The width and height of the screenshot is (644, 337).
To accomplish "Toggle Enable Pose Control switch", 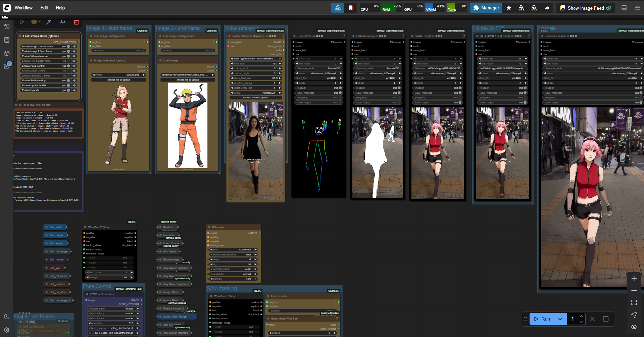I will [68, 66].
